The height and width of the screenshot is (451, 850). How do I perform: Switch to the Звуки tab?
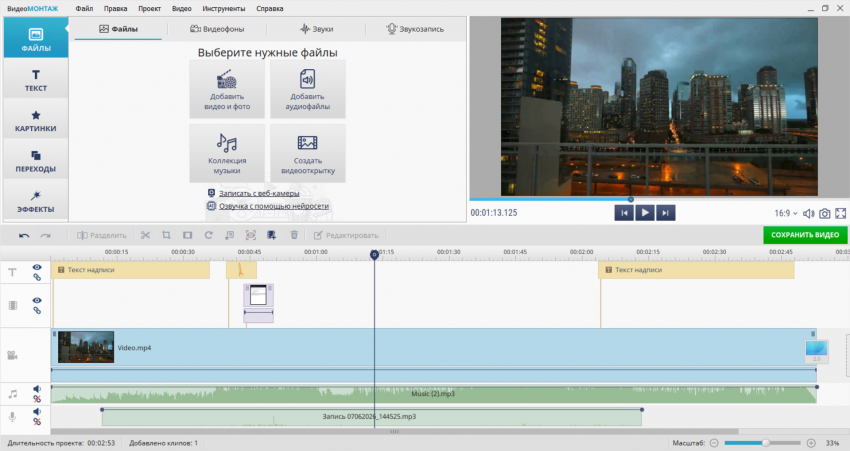317,29
